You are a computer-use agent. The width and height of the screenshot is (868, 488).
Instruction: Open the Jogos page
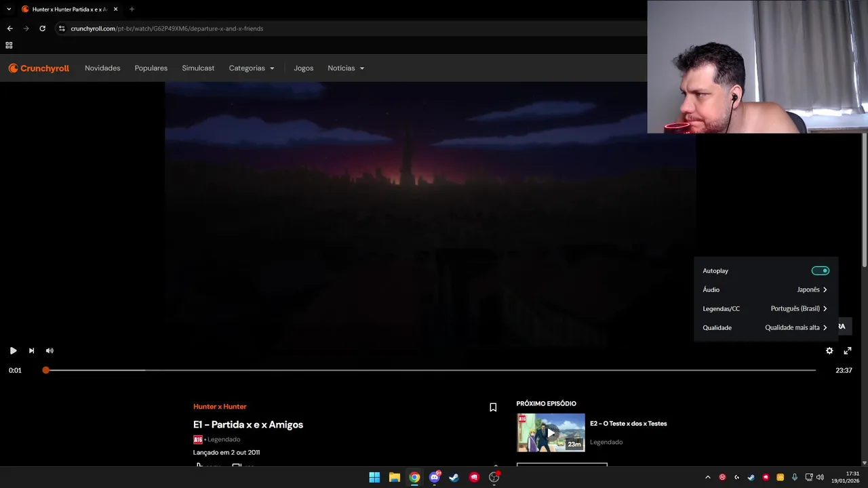pyautogui.click(x=303, y=68)
